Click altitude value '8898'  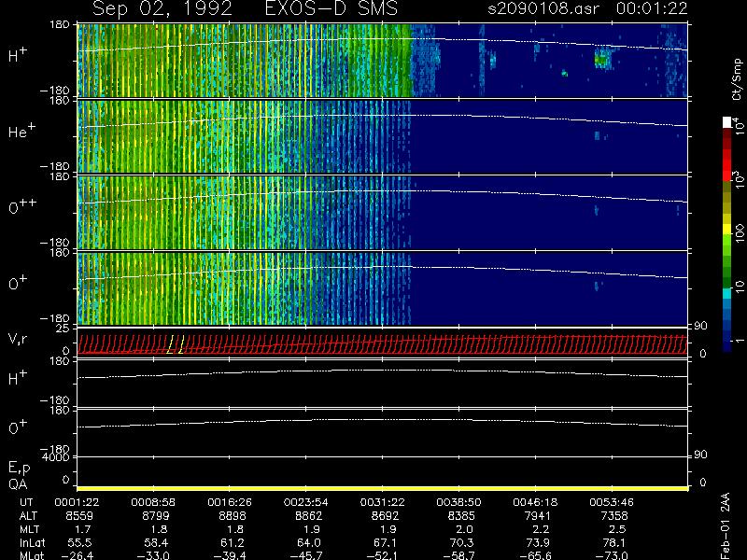tap(233, 516)
